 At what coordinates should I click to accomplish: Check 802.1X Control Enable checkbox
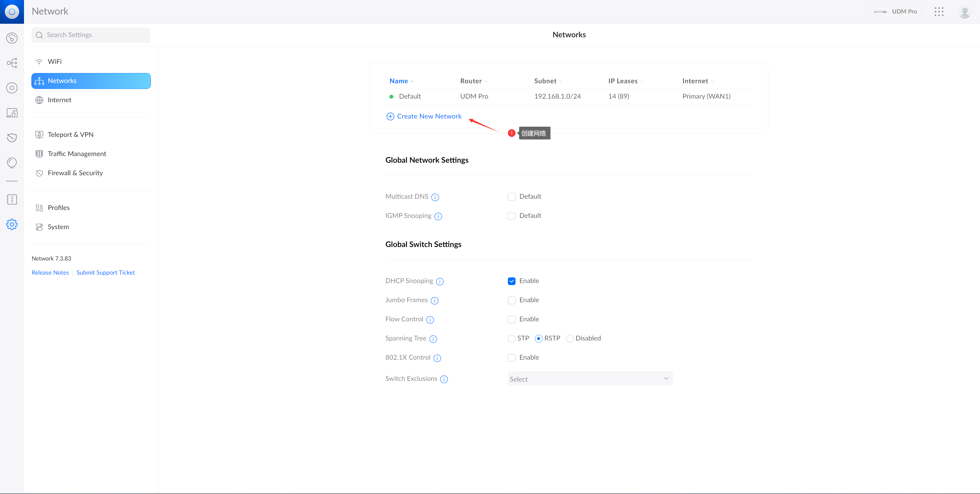512,358
